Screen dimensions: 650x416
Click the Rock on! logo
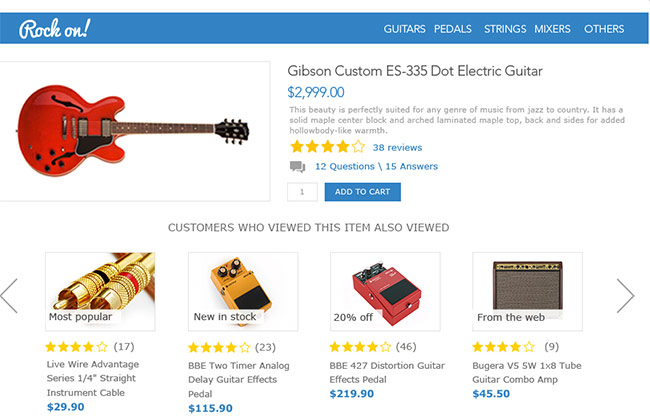click(54, 28)
